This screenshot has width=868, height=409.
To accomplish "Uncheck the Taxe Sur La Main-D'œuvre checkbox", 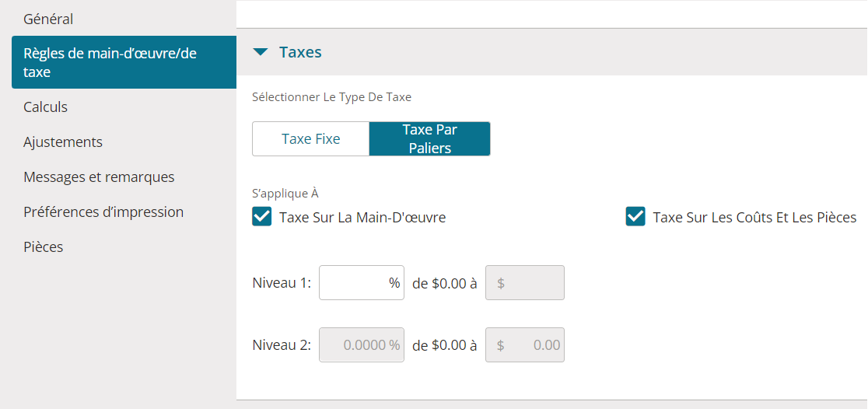I will tap(262, 217).
